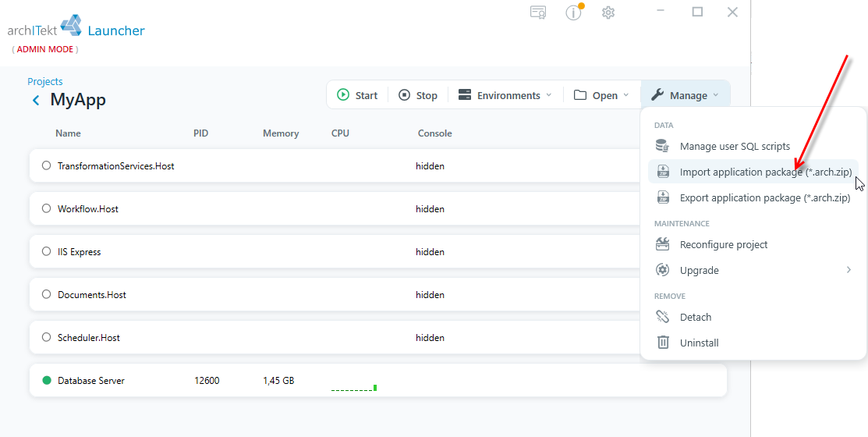Click the archITekt Launcher logo

pos(76,27)
